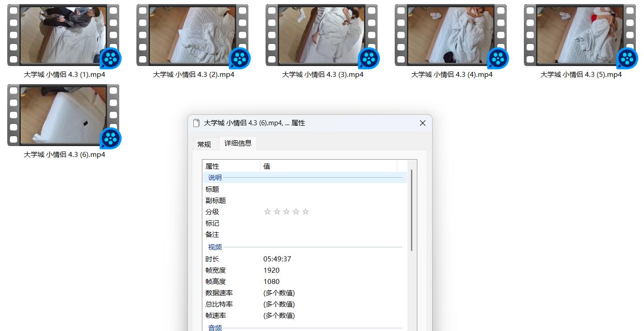Select the video file icon for 4.3 (1).mp4
The height and width of the screenshot is (331, 644).
tap(63, 35)
